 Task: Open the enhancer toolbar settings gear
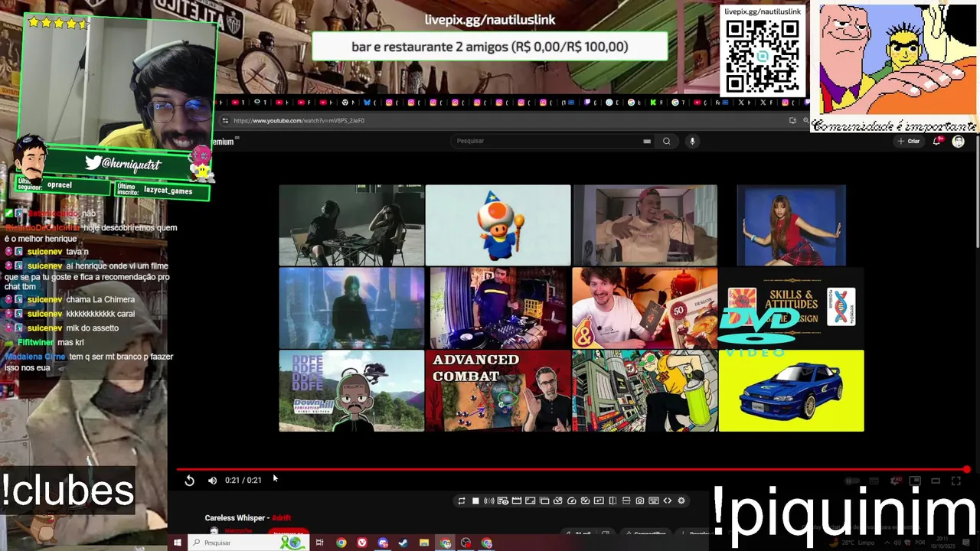[x=681, y=500]
